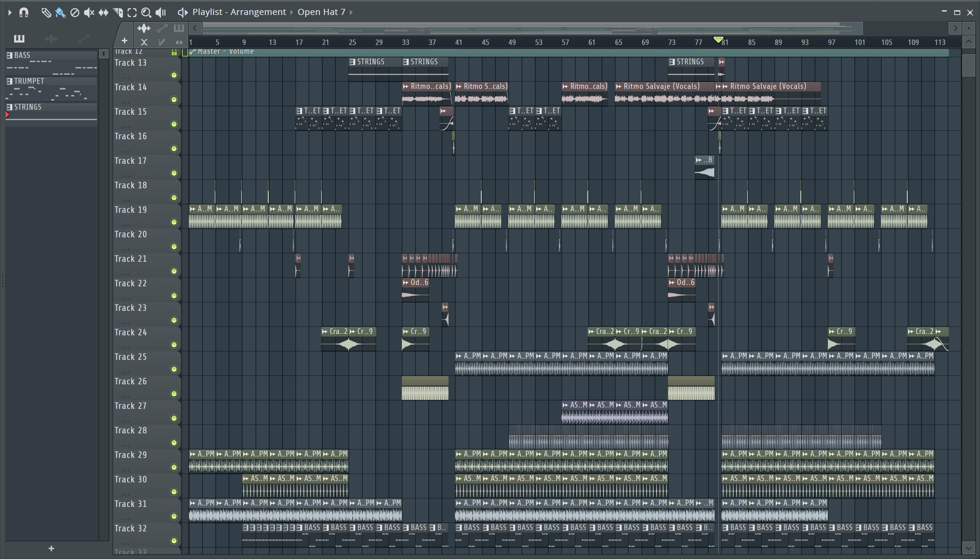The image size is (980, 559).
Task: Select the Paint brush tool
Action: point(60,13)
